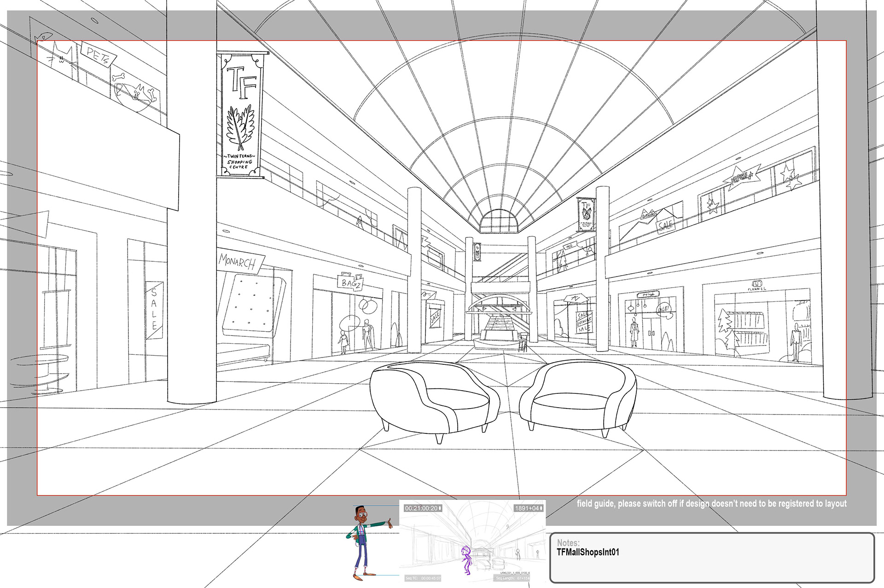Click the BAGZ shop sign
The image size is (884, 588).
351,283
